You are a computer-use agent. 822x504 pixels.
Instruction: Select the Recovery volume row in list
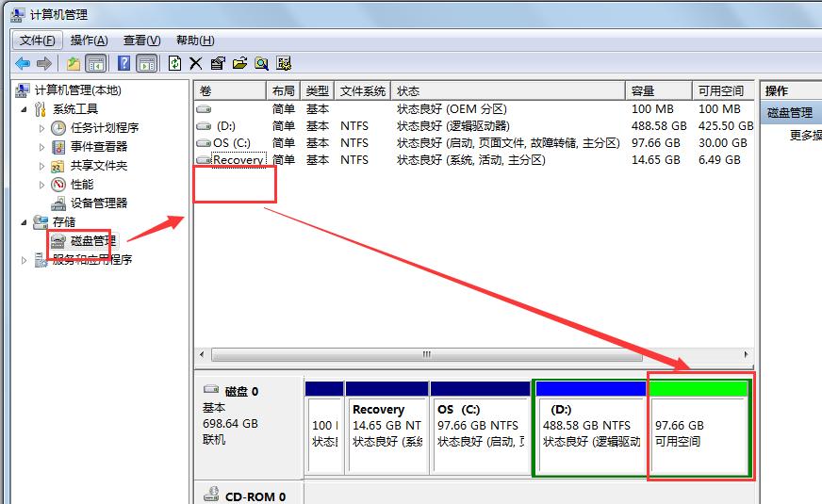point(238,160)
